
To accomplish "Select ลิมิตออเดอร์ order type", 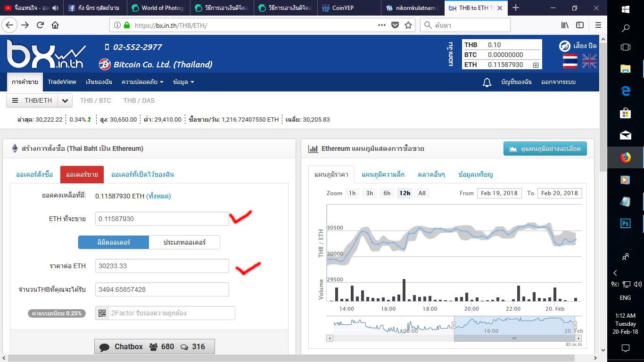I will [114, 242].
